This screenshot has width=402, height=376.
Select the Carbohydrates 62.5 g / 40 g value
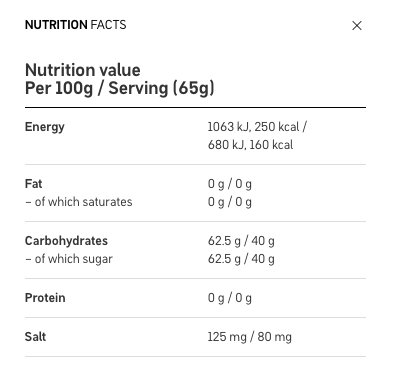(x=241, y=241)
